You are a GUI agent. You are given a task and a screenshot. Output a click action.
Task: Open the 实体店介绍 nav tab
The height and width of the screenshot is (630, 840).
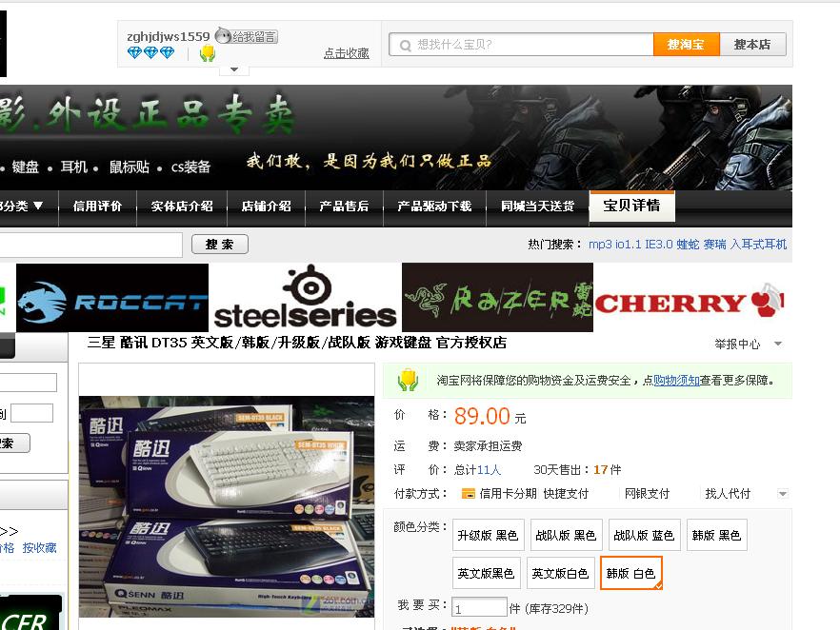pyautogui.click(x=182, y=207)
